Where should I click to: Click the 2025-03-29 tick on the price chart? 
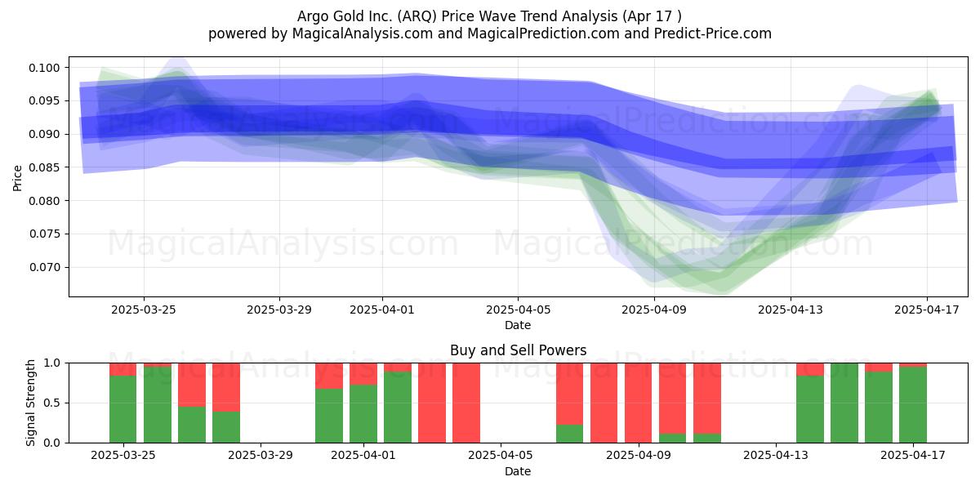coord(279,310)
